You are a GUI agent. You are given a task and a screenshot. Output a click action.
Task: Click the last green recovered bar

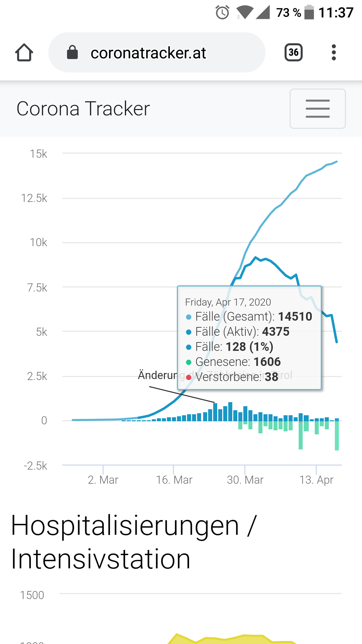(x=337, y=435)
